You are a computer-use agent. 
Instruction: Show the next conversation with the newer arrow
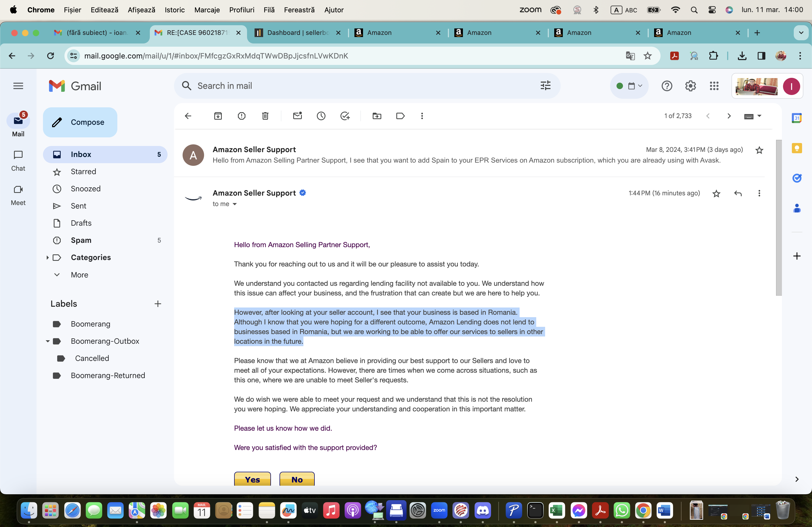point(729,116)
